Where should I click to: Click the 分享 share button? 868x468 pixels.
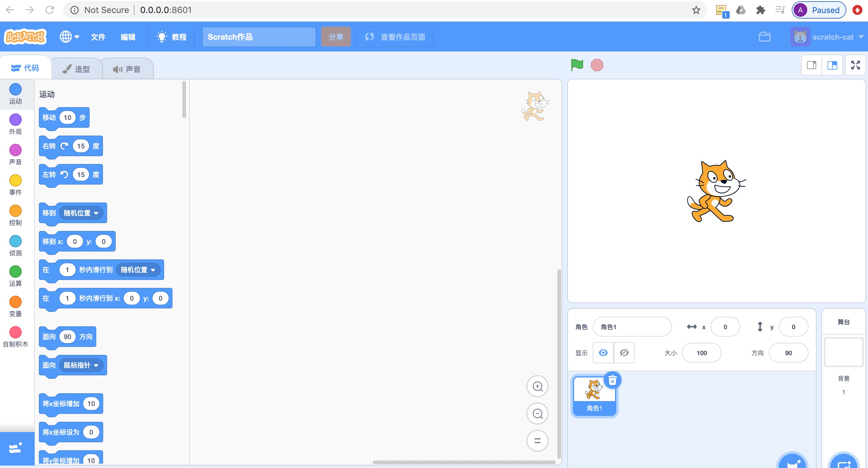coord(336,37)
